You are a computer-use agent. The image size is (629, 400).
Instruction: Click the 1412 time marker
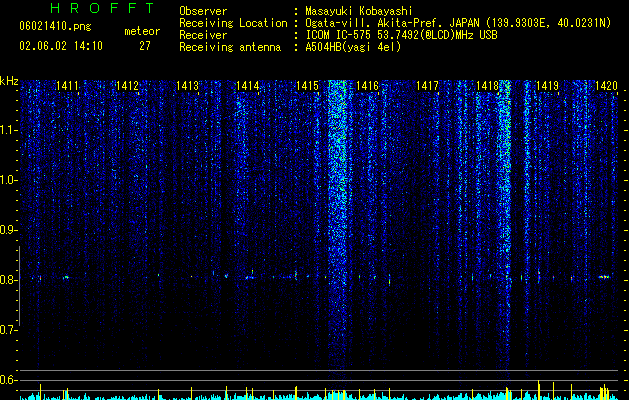pos(127,85)
